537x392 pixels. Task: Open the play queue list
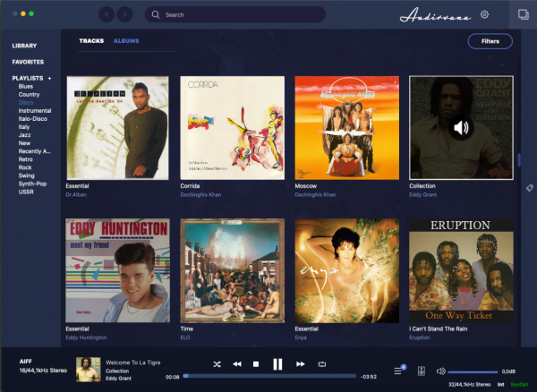(399, 371)
